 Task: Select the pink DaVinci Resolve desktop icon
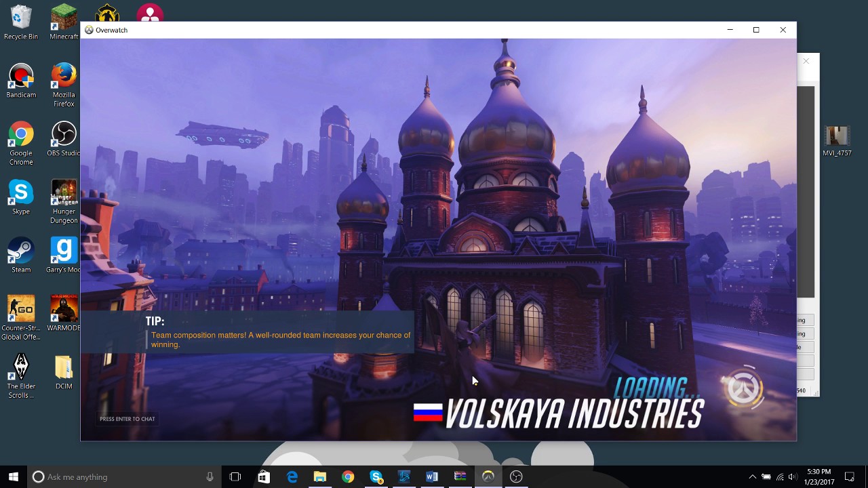150,13
